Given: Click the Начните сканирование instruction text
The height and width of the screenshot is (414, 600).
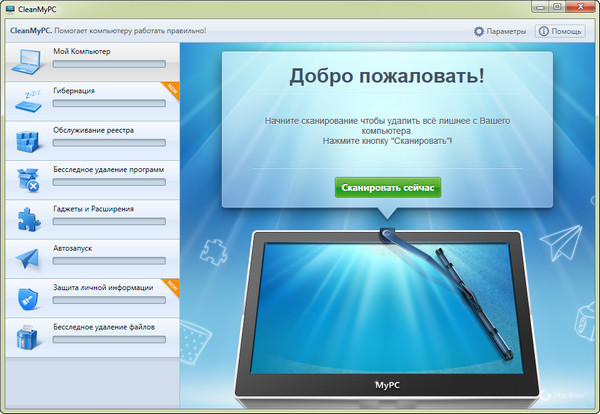Looking at the screenshot, I should click(x=387, y=131).
